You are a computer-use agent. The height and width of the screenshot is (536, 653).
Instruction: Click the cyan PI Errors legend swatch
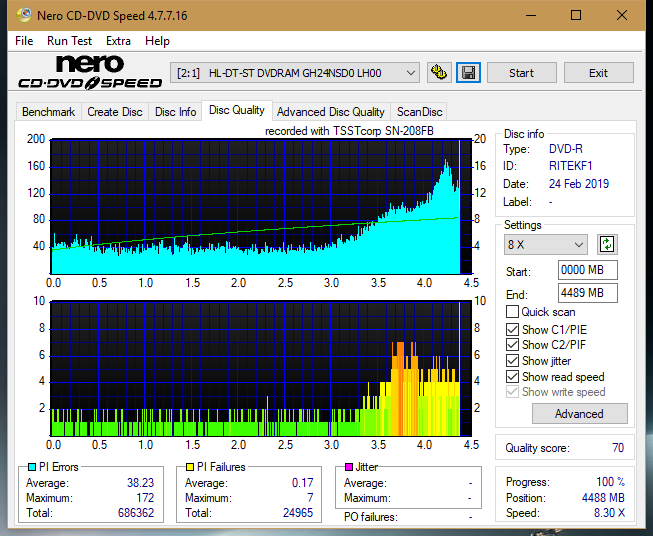point(32,467)
